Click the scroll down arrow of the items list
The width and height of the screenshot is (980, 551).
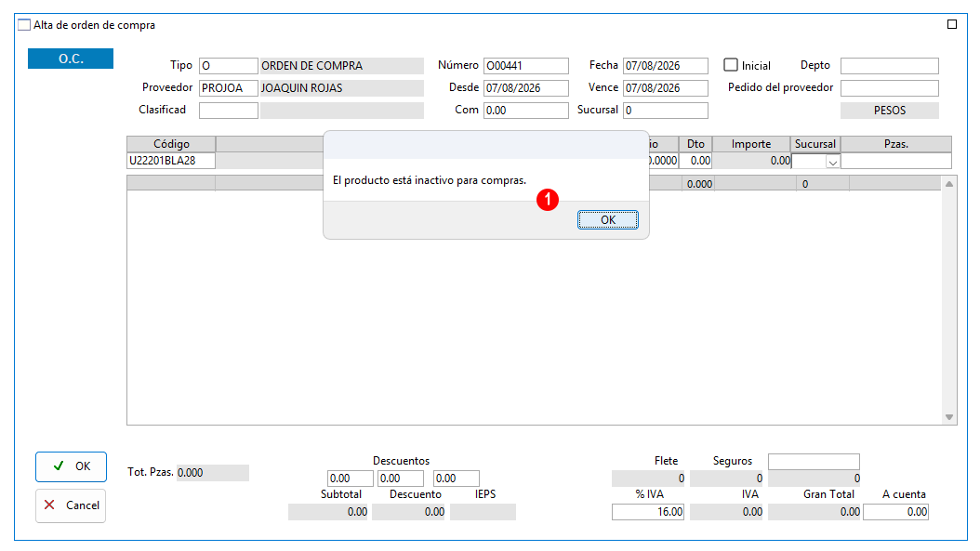(x=948, y=417)
